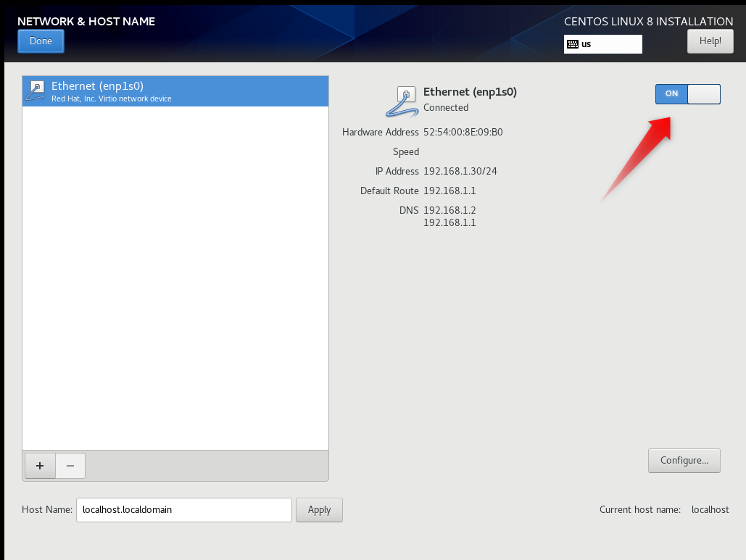The height and width of the screenshot is (560, 746).
Task: Click the us keyboard layout indicator
Action: point(602,44)
